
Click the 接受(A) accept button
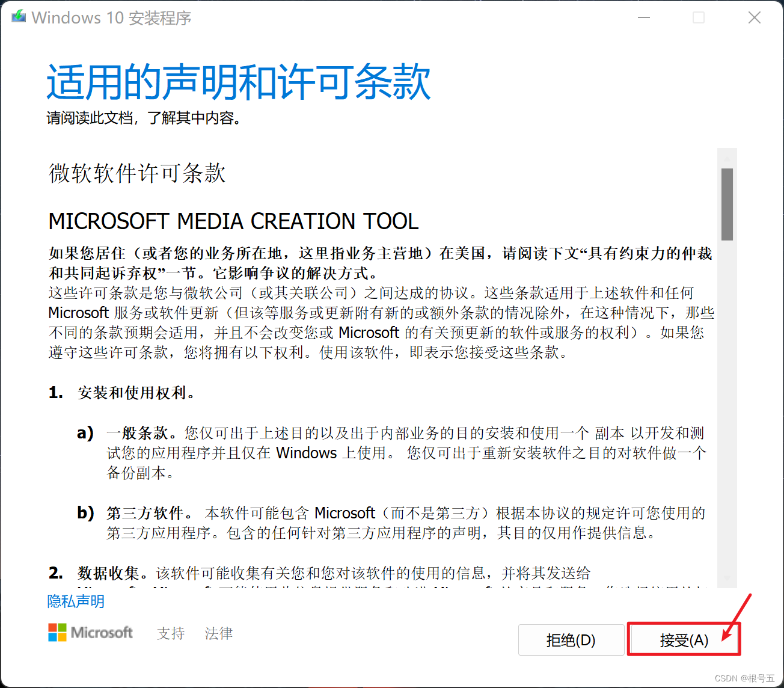point(684,640)
